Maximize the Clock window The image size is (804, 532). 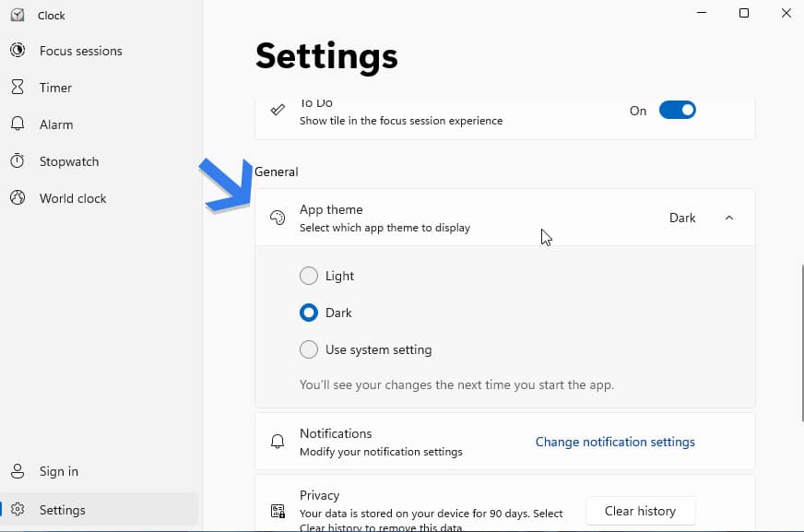click(744, 13)
